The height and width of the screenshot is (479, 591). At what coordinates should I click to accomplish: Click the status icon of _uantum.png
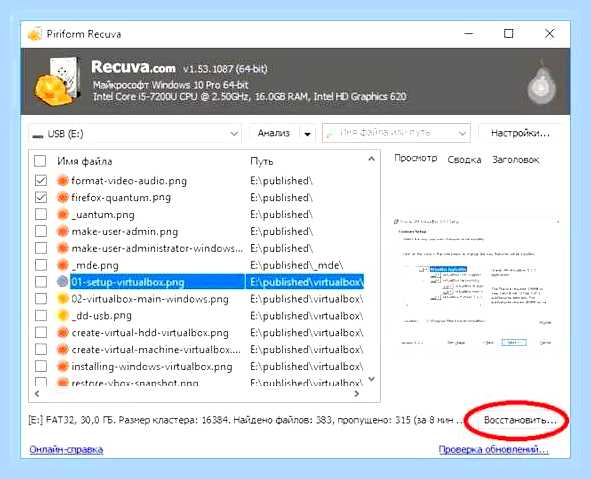pos(63,215)
